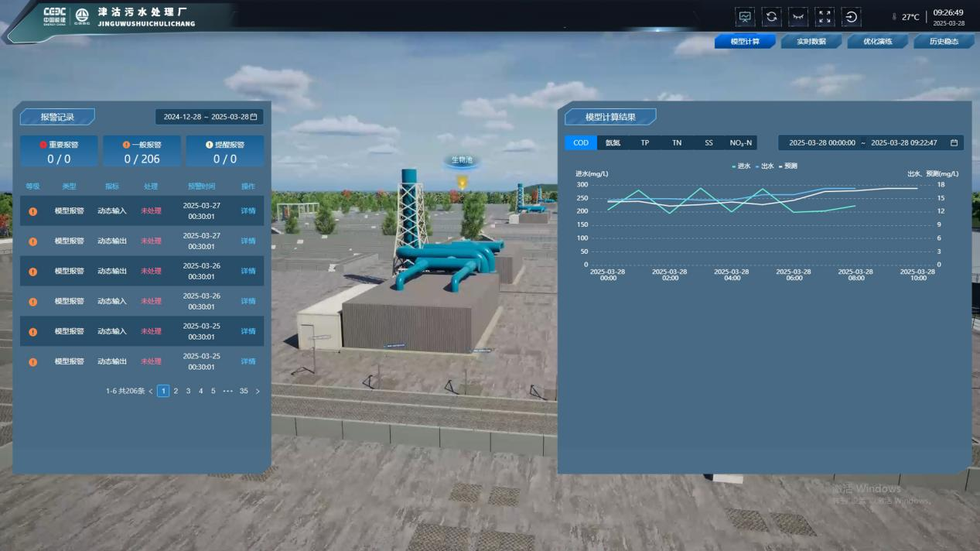
Task: Click the refresh icon in top toolbar
Action: point(771,17)
